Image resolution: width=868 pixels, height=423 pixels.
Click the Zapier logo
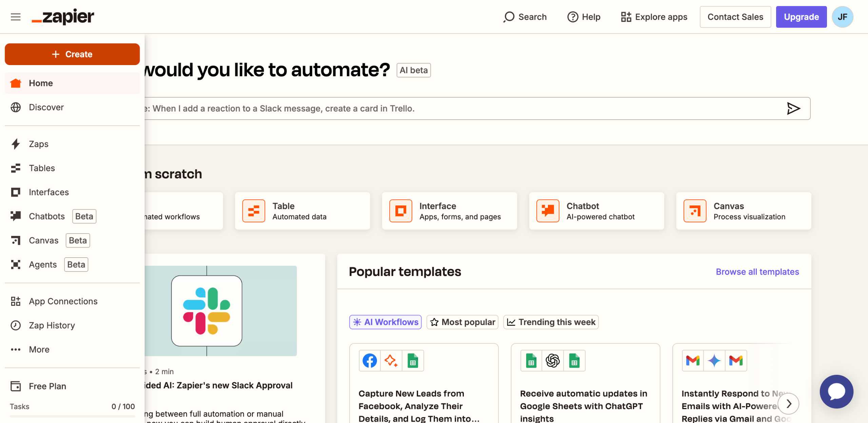click(63, 17)
